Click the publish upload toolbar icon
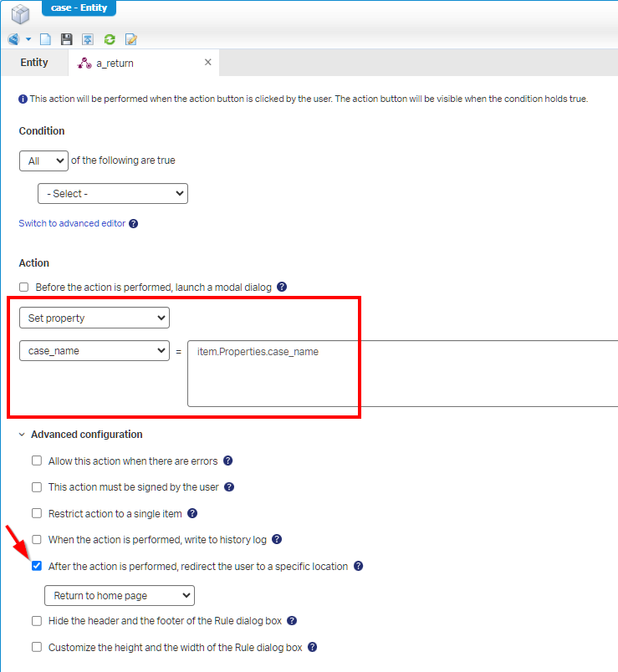The image size is (618, 672). point(88,39)
